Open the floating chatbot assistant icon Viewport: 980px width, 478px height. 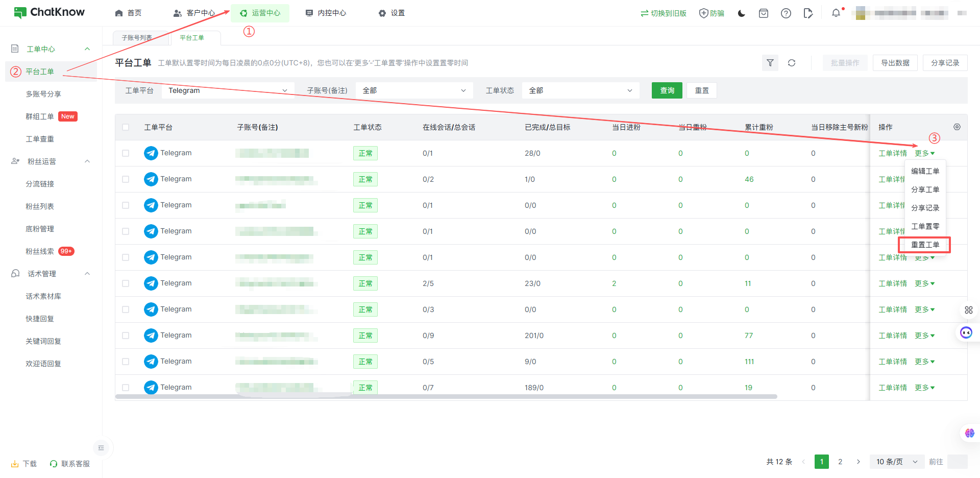[966, 333]
